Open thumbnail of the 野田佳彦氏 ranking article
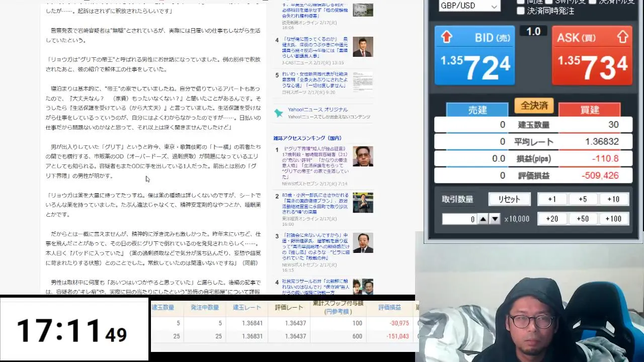The height and width of the screenshot is (362, 644). tap(363, 243)
